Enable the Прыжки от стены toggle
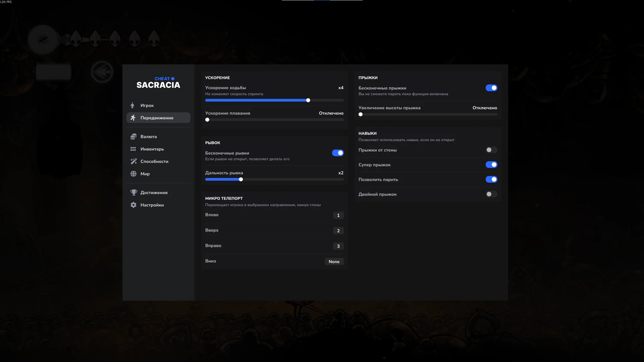Image resolution: width=644 pixels, height=362 pixels. point(491,150)
